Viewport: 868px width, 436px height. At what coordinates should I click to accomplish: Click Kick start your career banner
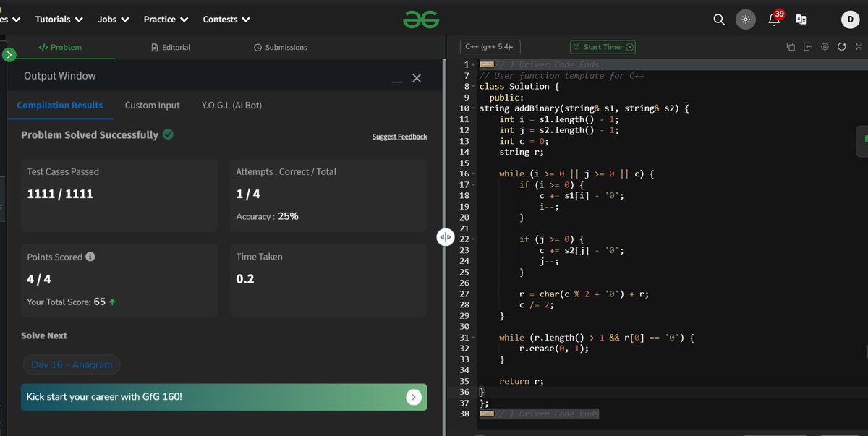pos(224,397)
